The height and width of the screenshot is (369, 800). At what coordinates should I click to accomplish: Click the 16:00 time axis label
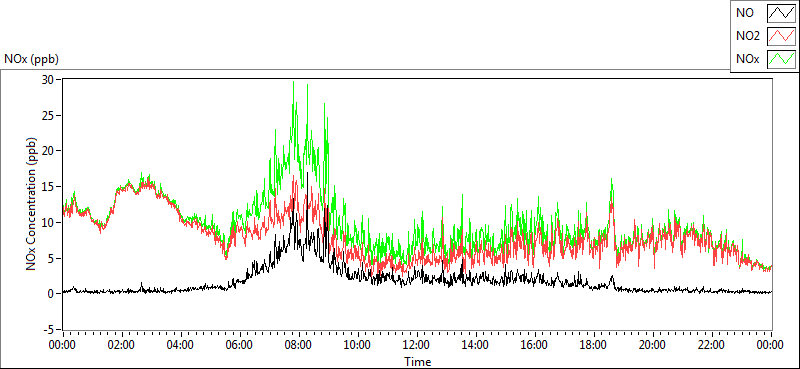point(535,346)
